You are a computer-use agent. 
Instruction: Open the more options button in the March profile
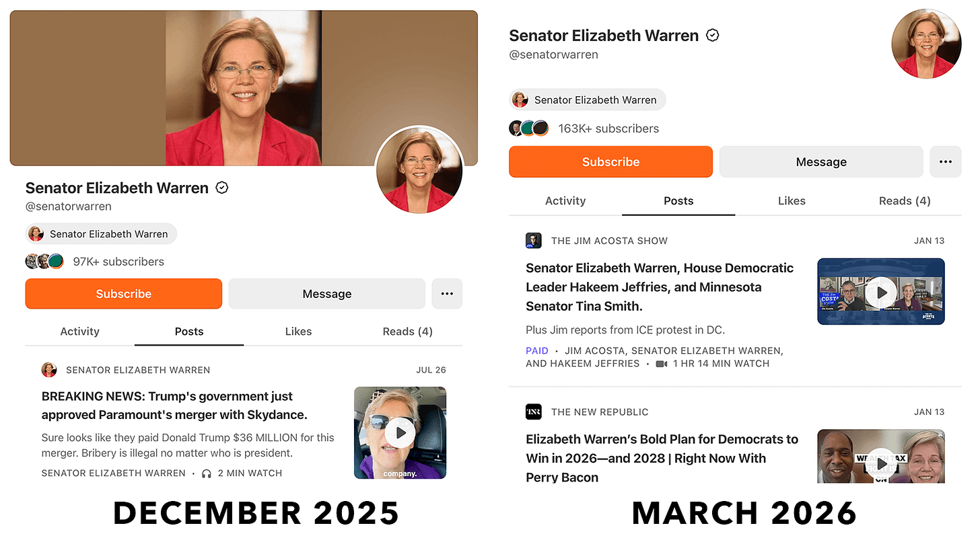tap(946, 162)
